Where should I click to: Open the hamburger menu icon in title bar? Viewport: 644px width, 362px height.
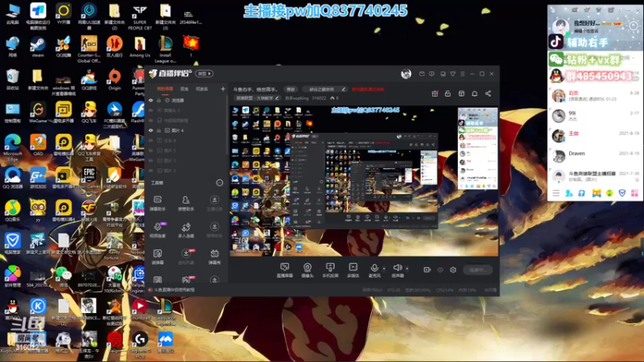[462, 74]
